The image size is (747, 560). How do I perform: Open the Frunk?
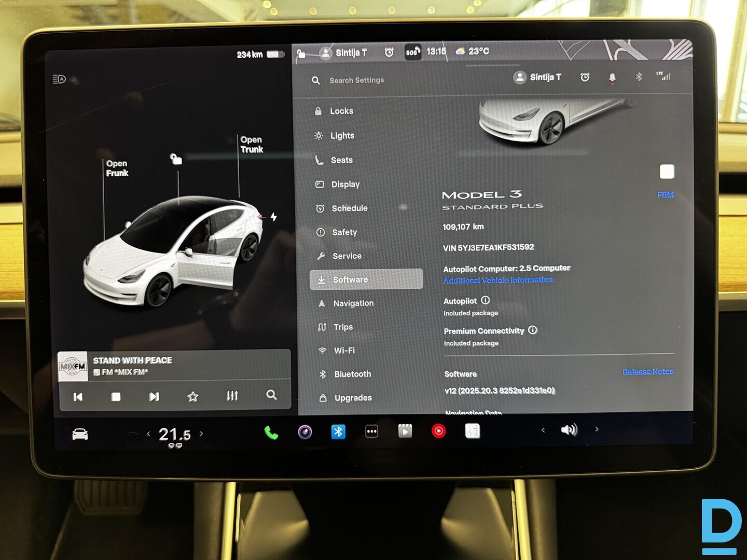pos(117,168)
